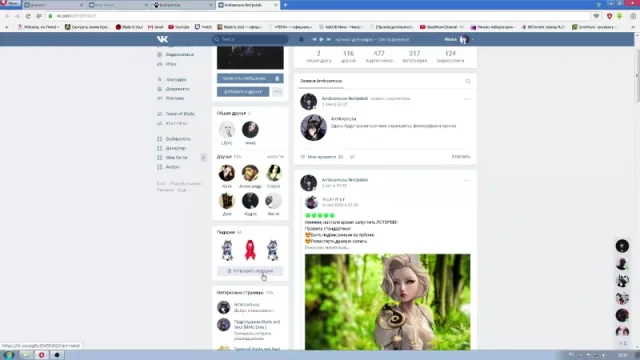This screenshot has width=640, height=360.
Task: Click the browser back arrow
Action: [x=7, y=16]
